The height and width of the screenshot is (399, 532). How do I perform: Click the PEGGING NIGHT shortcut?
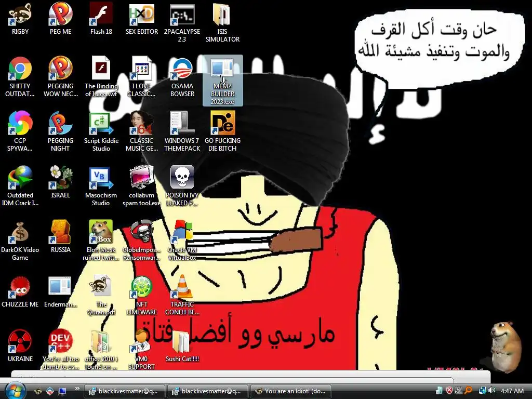[x=60, y=131]
